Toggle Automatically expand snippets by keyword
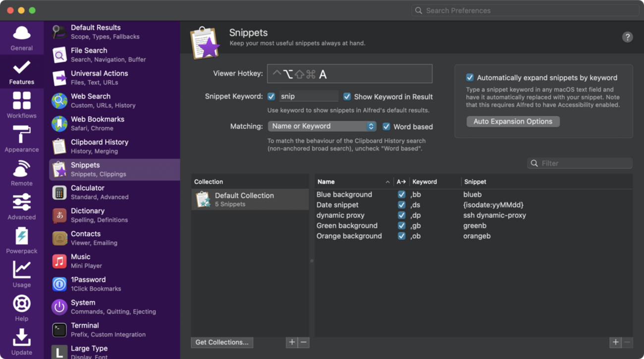644x359 pixels. pos(470,77)
